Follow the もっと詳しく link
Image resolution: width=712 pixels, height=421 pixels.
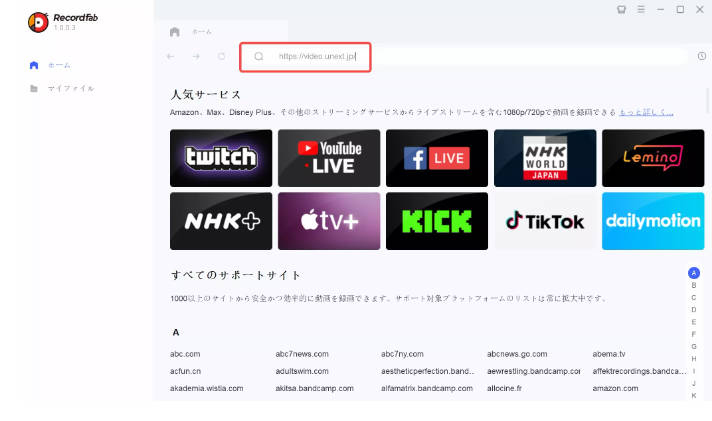[x=646, y=112]
